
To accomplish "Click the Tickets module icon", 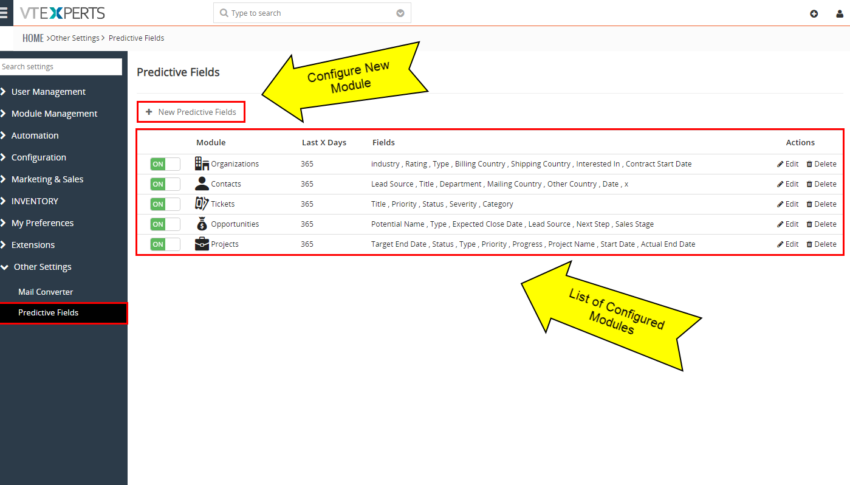I will (202, 203).
